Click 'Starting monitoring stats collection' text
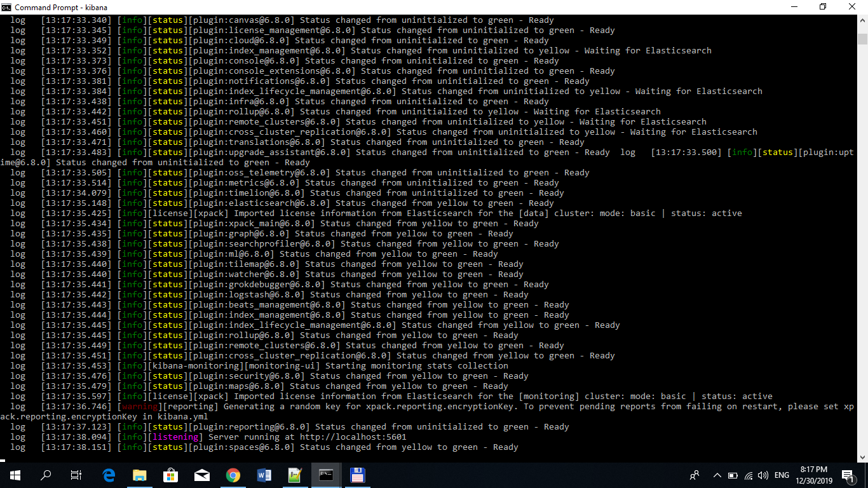868x488 pixels. [x=417, y=366]
